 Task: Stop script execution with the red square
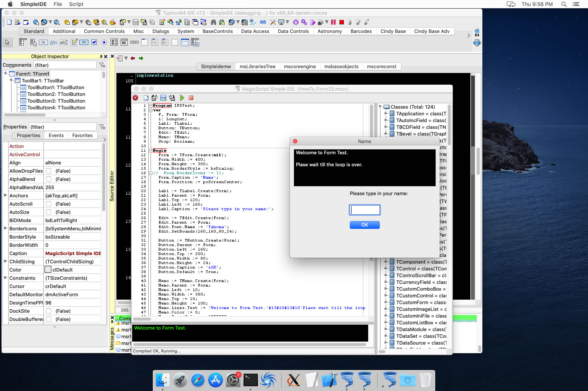point(191,98)
